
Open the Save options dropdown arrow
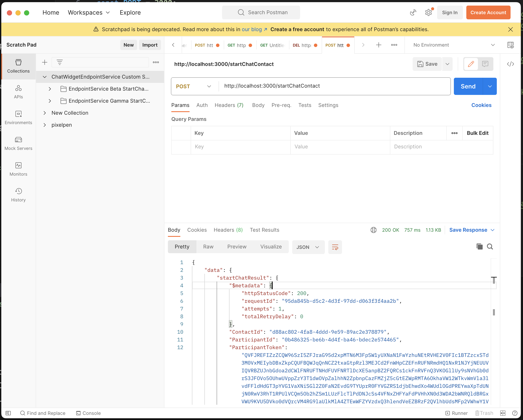coord(447,64)
